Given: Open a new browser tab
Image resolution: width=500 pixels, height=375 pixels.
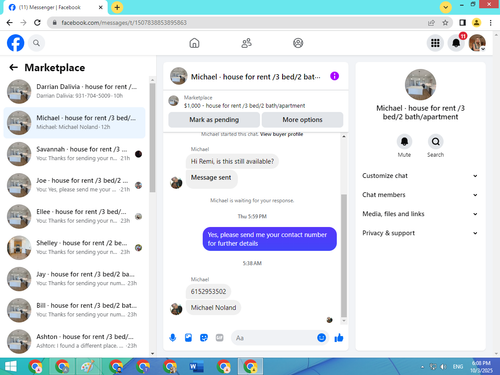Looking at the screenshot, I should (x=117, y=7).
